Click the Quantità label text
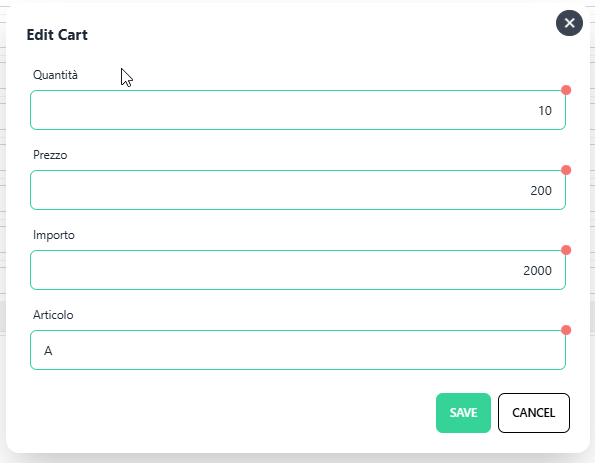Screen dimensions: 595x463 tap(55, 75)
